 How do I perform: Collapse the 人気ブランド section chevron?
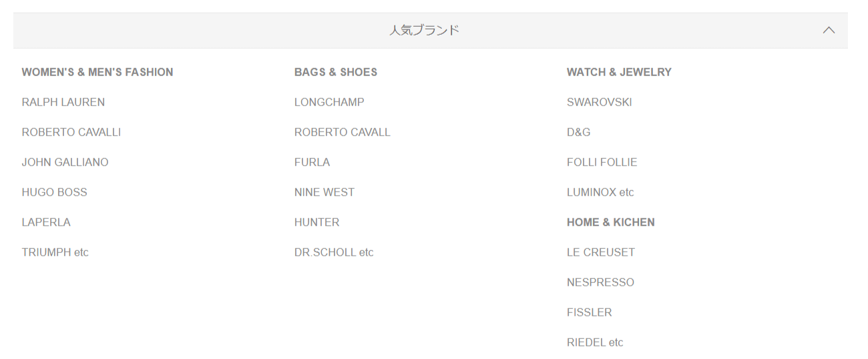[829, 30]
